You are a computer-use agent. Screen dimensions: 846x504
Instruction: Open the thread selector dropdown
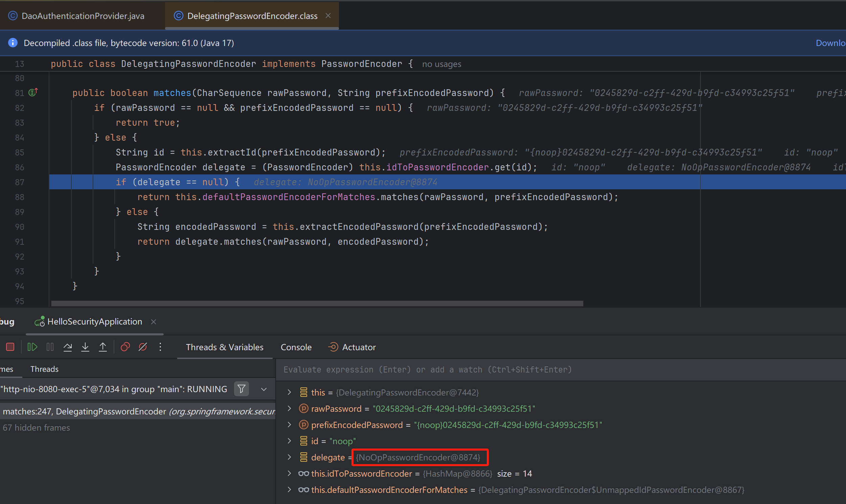point(264,389)
